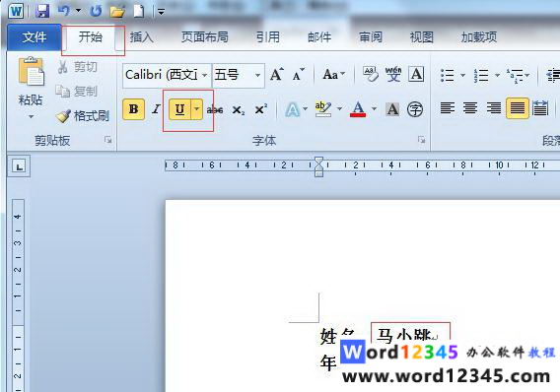Apply text highlight color
The width and height of the screenshot is (560, 392).
tap(322, 109)
